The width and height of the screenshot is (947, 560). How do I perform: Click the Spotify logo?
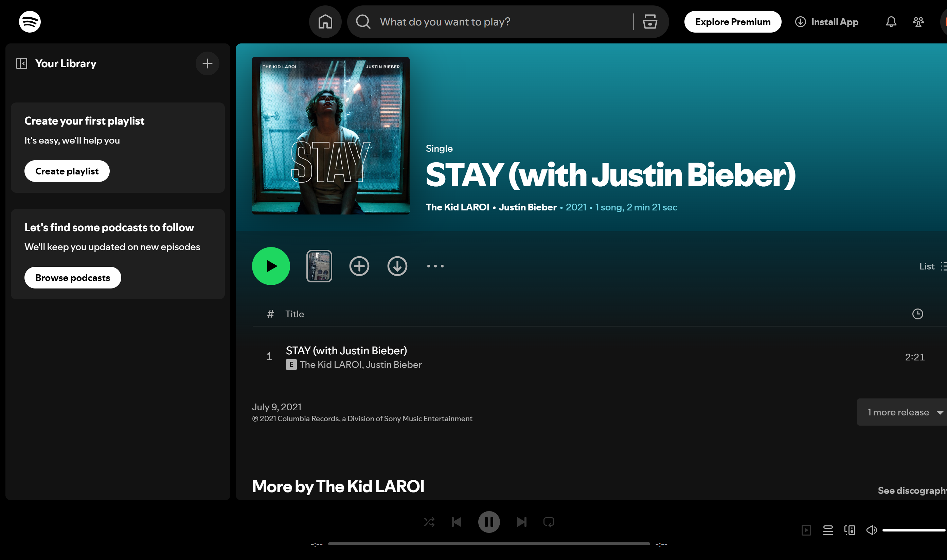(x=30, y=22)
